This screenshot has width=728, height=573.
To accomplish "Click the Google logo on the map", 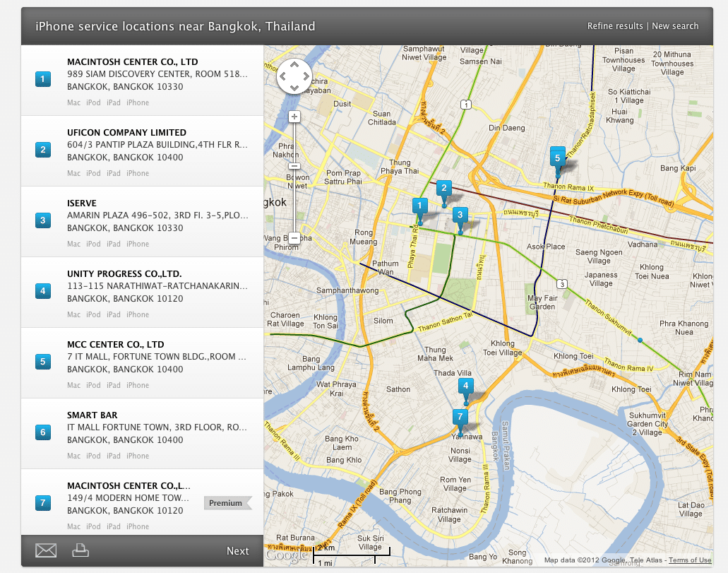I will coord(287,555).
